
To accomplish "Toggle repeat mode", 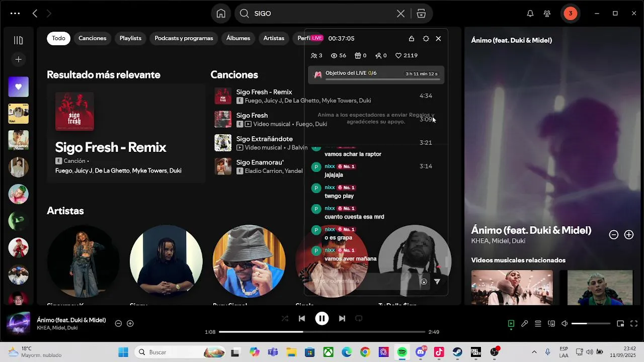I will (x=359, y=318).
